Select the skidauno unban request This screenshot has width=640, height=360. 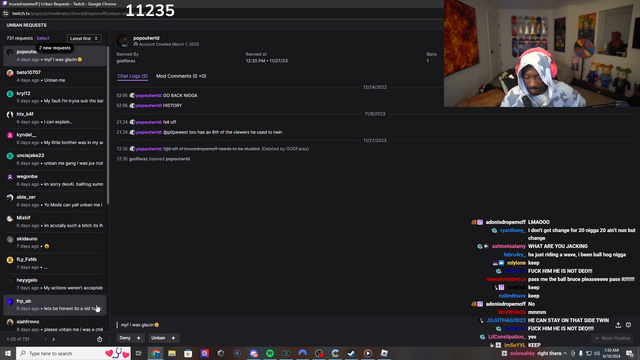(55, 242)
